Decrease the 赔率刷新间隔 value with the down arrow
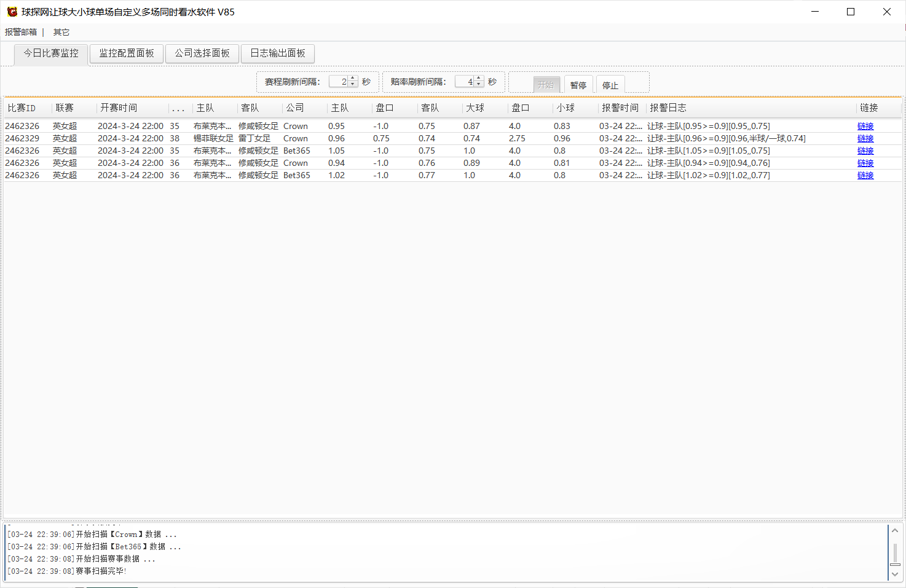 tap(479, 84)
